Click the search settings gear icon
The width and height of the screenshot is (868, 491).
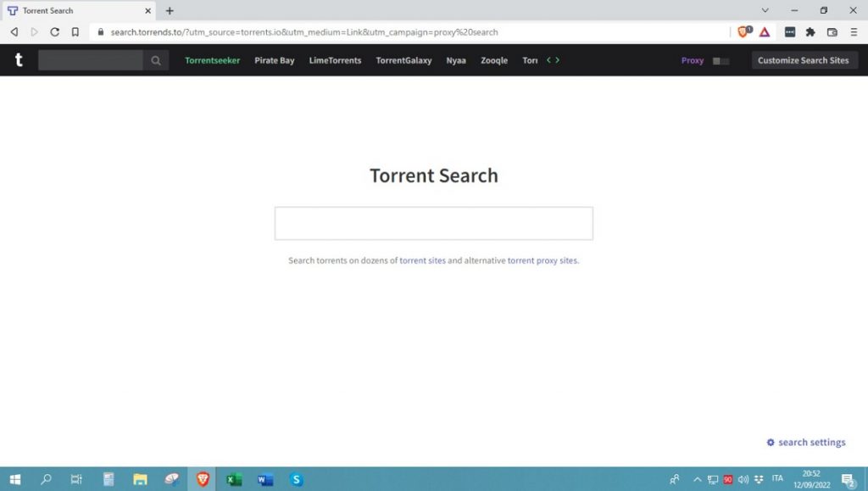coord(770,442)
